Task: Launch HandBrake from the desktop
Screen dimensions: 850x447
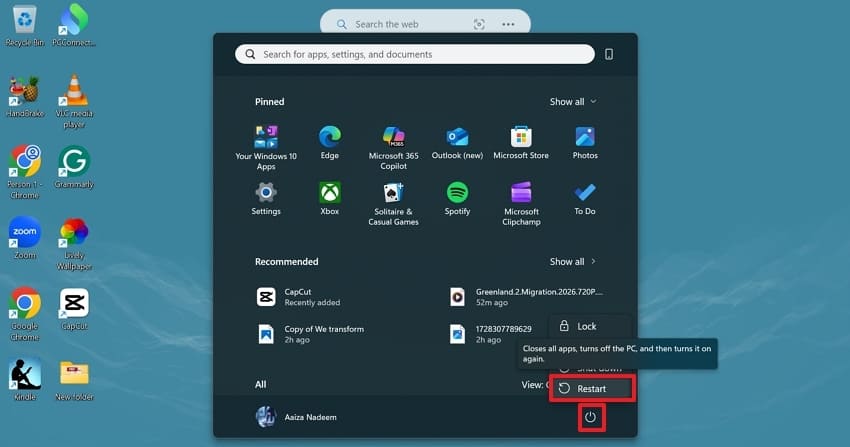Action: click(x=25, y=96)
